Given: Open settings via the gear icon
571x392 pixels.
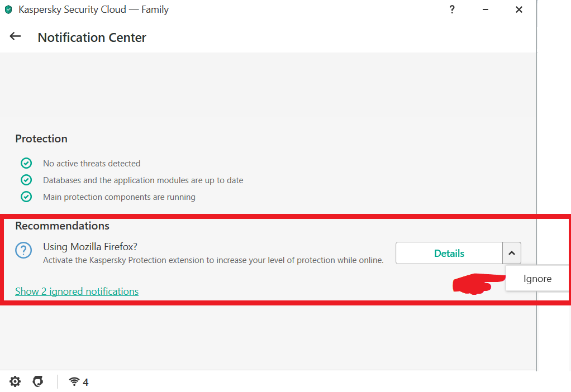Looking at the screenshot, I should [x=15, y=382].
